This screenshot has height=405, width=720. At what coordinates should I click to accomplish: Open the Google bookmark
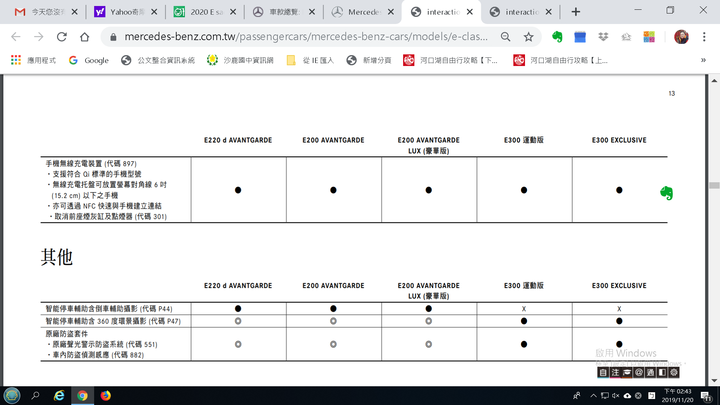(x=89, y=60)
